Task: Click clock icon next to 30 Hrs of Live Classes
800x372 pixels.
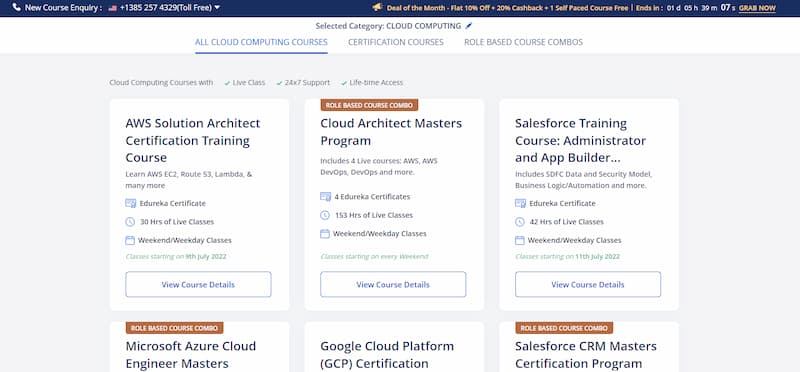Action: (130, 222)
